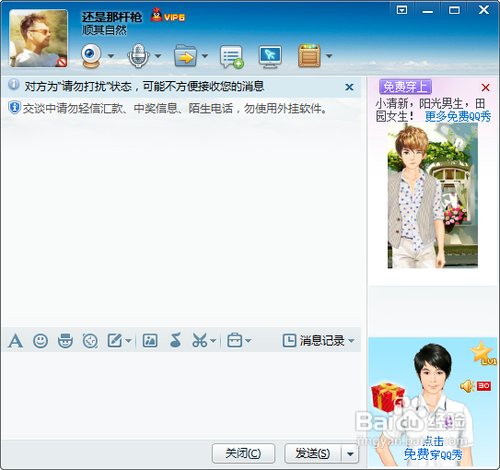Click the 发送(S) send button

313,453
